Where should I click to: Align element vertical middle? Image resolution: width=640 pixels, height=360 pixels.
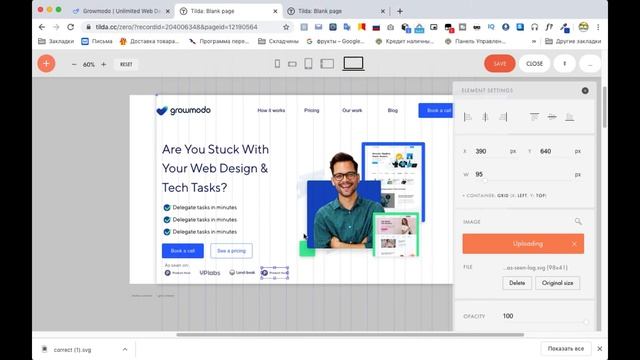[552, 118]
